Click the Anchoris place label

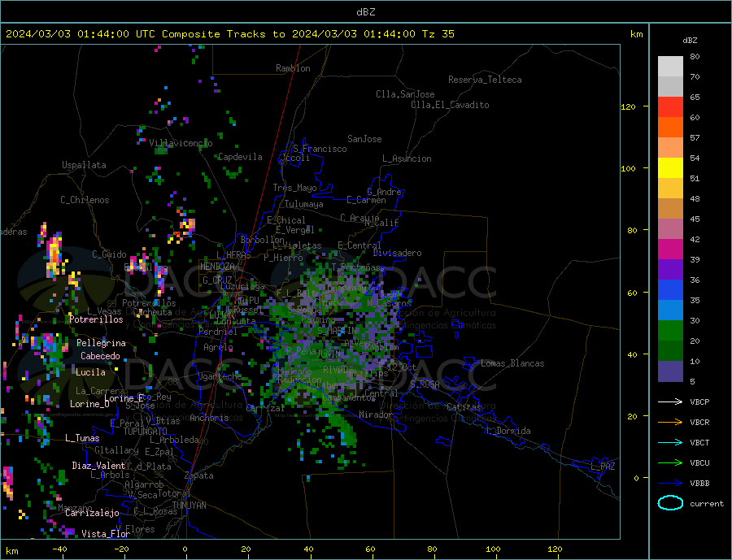(209, 418)
